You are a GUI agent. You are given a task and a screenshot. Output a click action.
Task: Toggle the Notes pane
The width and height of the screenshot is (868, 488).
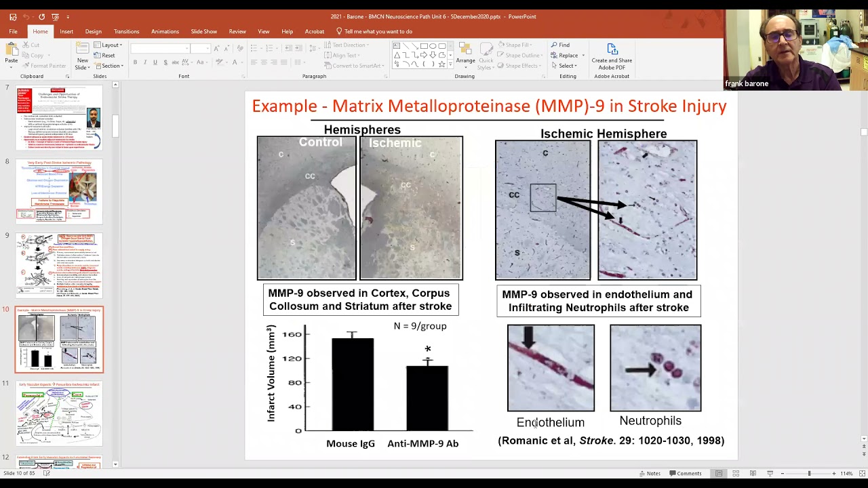(650, 473)
